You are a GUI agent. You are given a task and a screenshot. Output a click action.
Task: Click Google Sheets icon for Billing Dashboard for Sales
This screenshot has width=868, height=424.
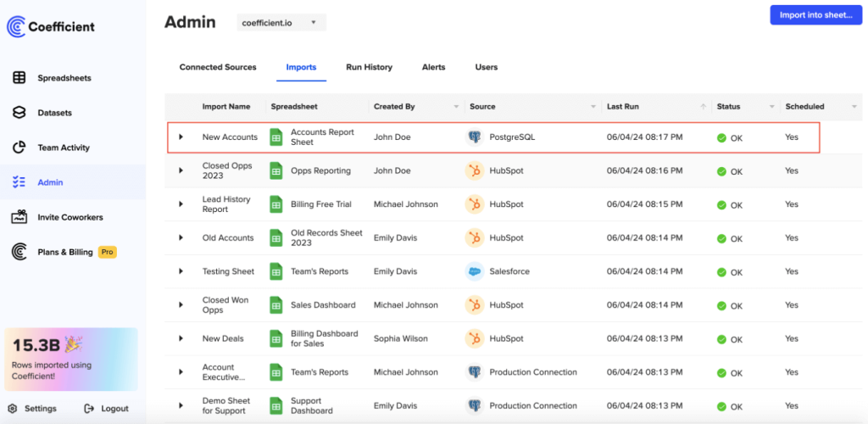[275, 338]
